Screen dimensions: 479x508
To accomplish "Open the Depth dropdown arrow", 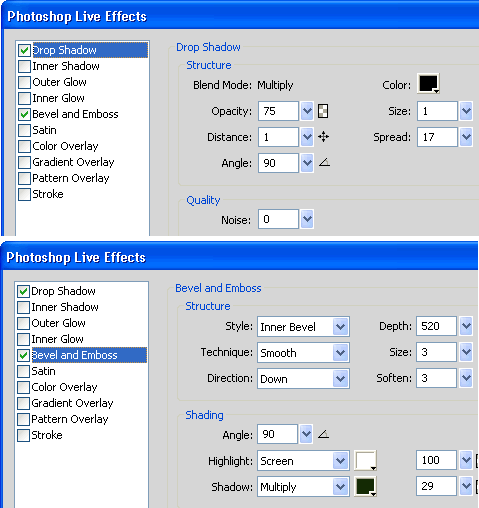I will [466, 326].
